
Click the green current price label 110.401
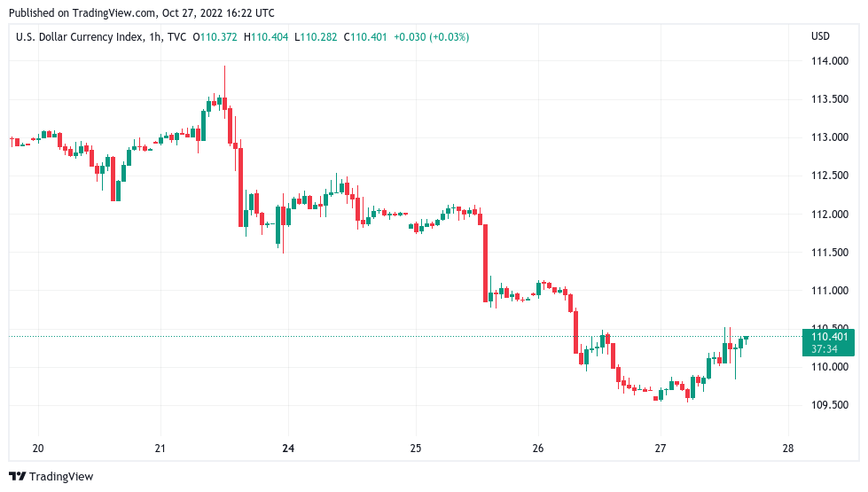coord(831,336)
